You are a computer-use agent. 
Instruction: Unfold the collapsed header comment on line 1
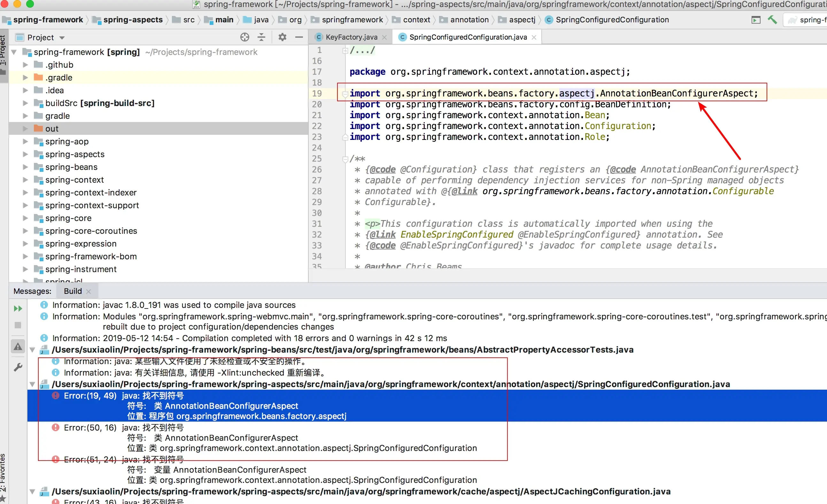[x=345, y=50]
